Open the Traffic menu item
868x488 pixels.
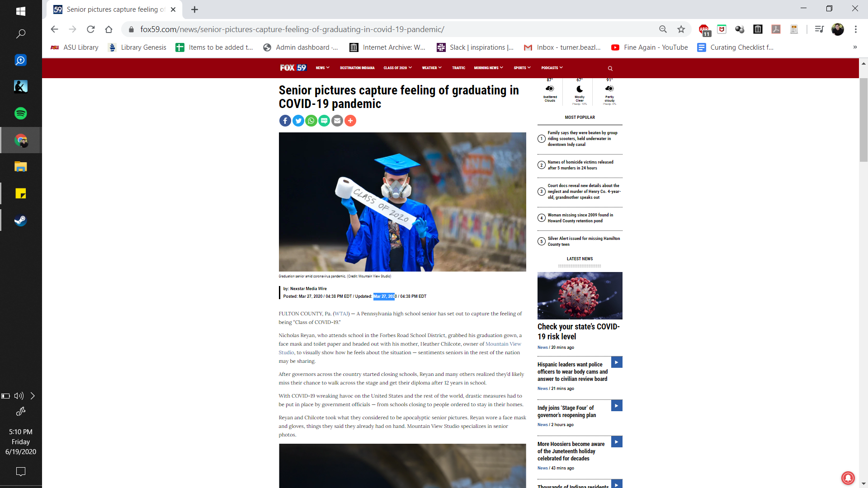pyautogui.click(x=458, y=68)
